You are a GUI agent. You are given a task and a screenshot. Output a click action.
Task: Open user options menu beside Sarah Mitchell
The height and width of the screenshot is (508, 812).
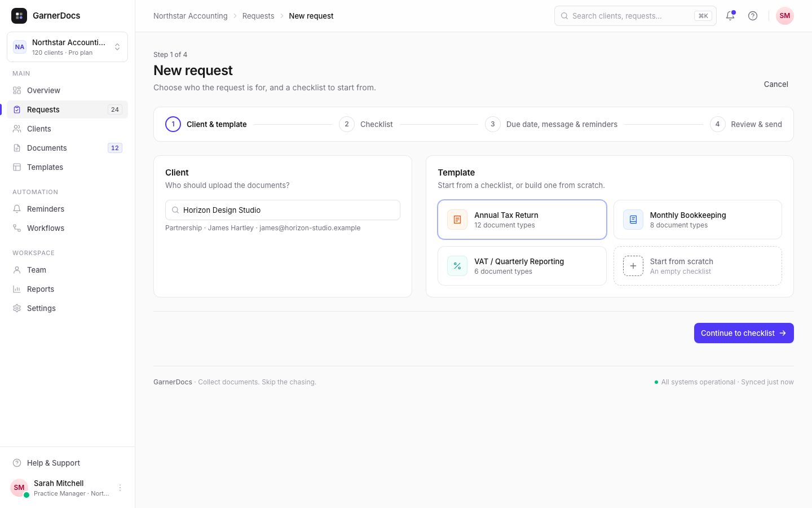tap(120, 488)
